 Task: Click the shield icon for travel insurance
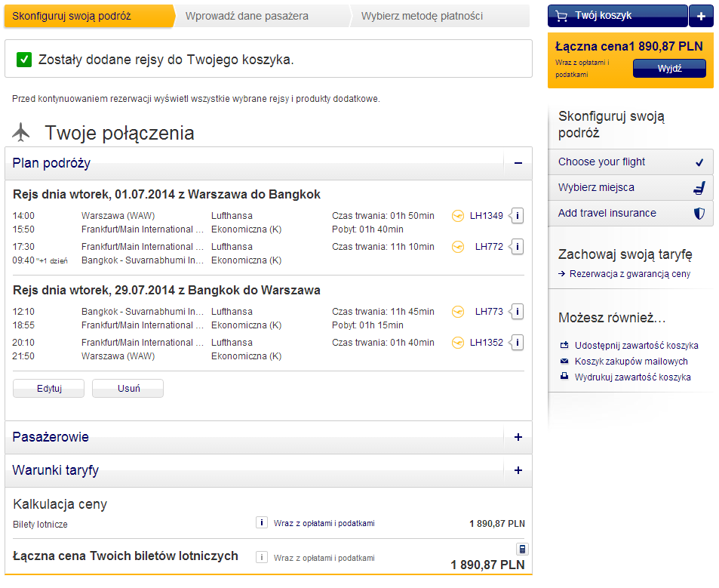coord(699,214)
